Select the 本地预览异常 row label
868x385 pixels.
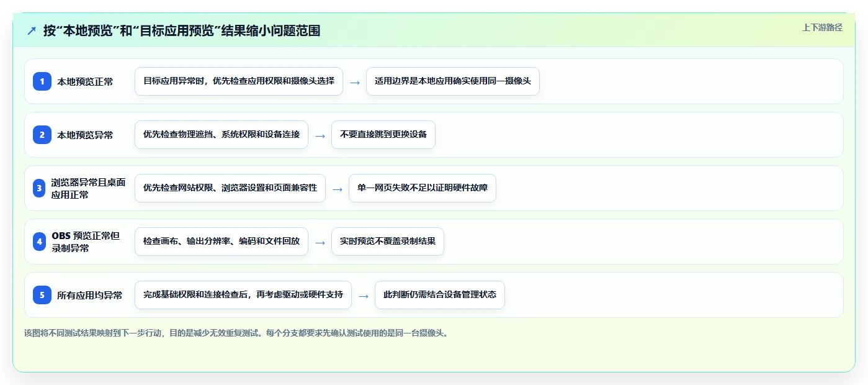tap(85, 135)
